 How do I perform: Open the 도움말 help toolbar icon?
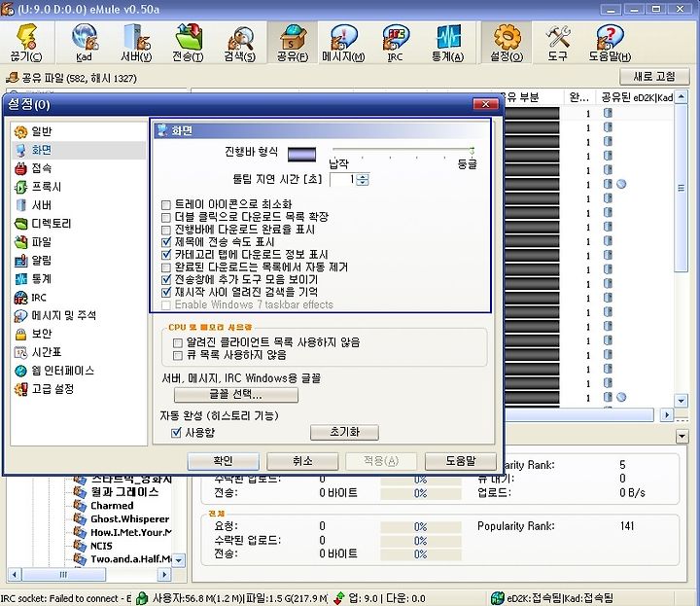(610, 43)
